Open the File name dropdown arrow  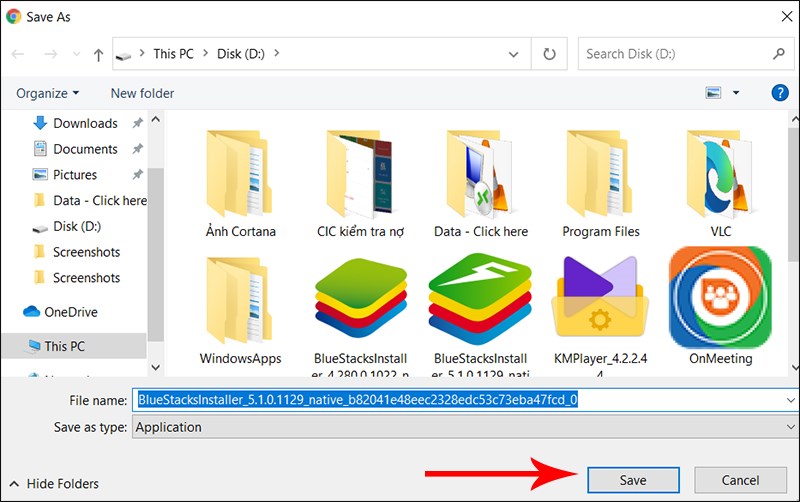(791, 400)
